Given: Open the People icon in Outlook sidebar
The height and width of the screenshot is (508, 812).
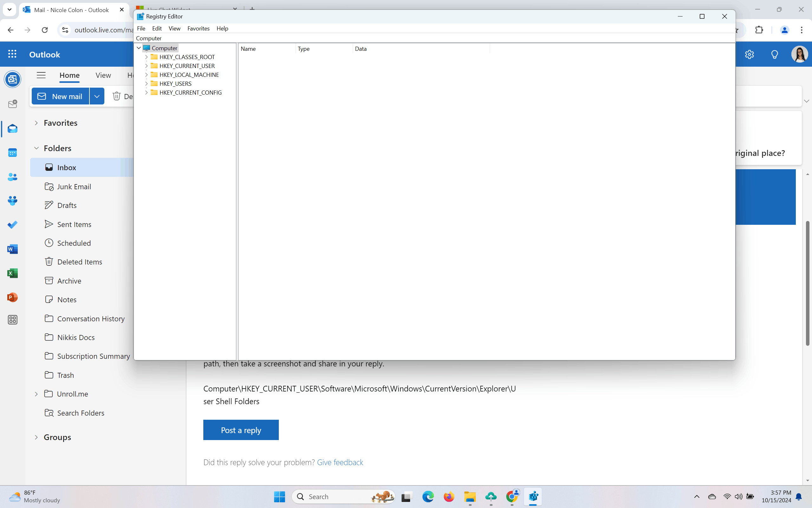Looking at the screenshot, I should 12,177.
